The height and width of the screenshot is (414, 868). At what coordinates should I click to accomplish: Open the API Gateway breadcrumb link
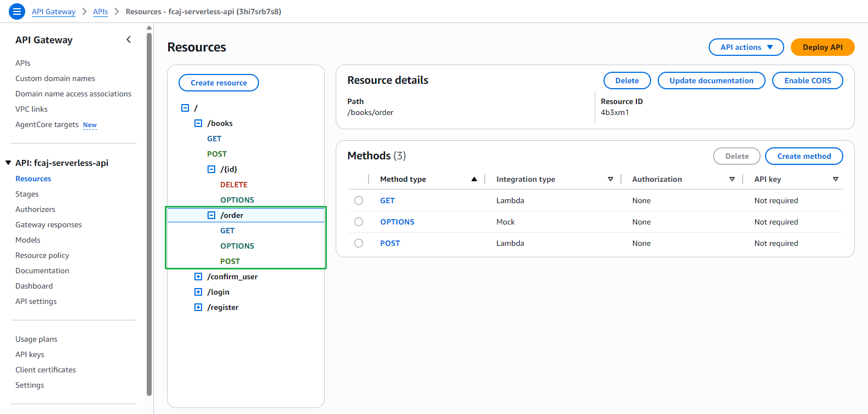coord(54,12)
